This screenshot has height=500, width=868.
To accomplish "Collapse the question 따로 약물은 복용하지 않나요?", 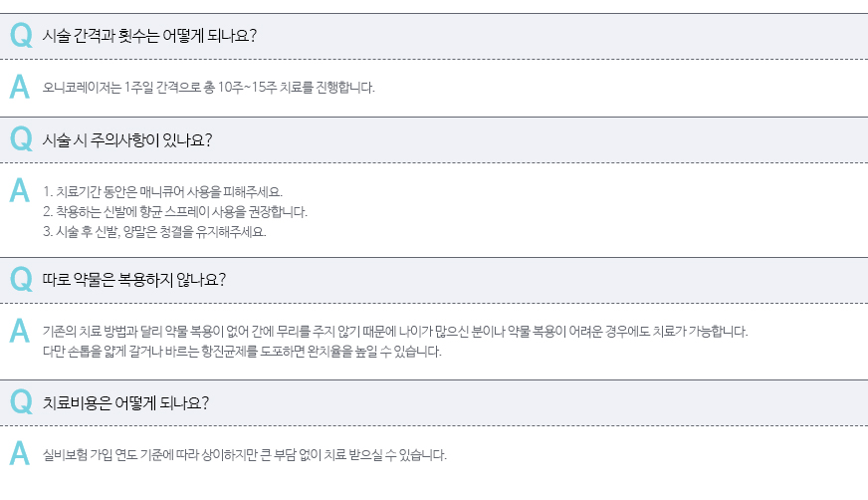I will click(x=134, y=279).
